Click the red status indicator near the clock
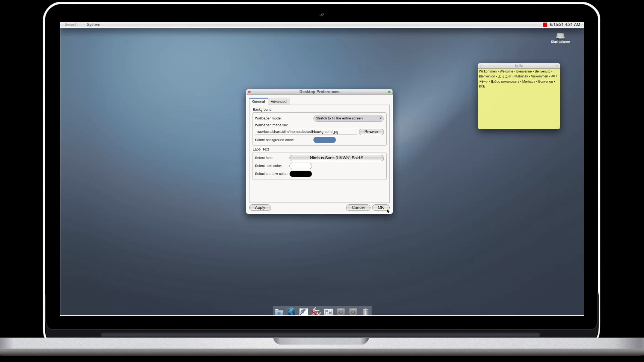The width and height of the screenshot is (644, 362). pos(545,24)
